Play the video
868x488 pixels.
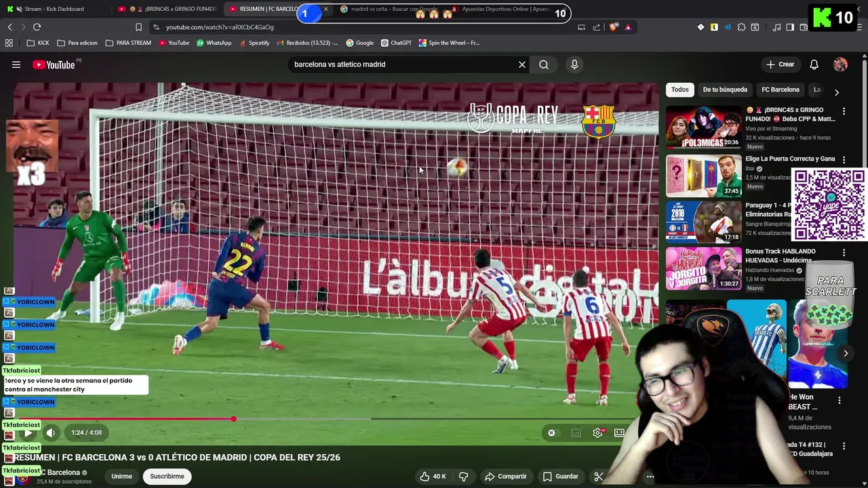[28, 432]
